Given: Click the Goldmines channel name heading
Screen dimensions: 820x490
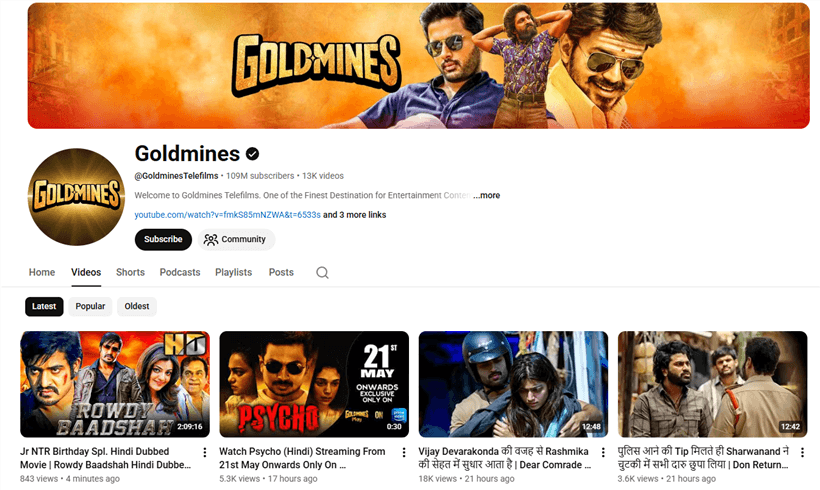Looking at the screenshot, I should tap(187, 154).
